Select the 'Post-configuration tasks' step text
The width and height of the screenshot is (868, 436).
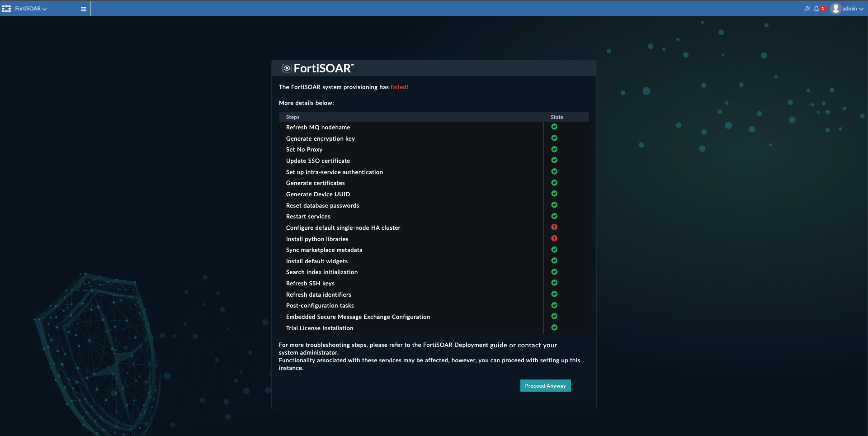click(x=320, y=306)
